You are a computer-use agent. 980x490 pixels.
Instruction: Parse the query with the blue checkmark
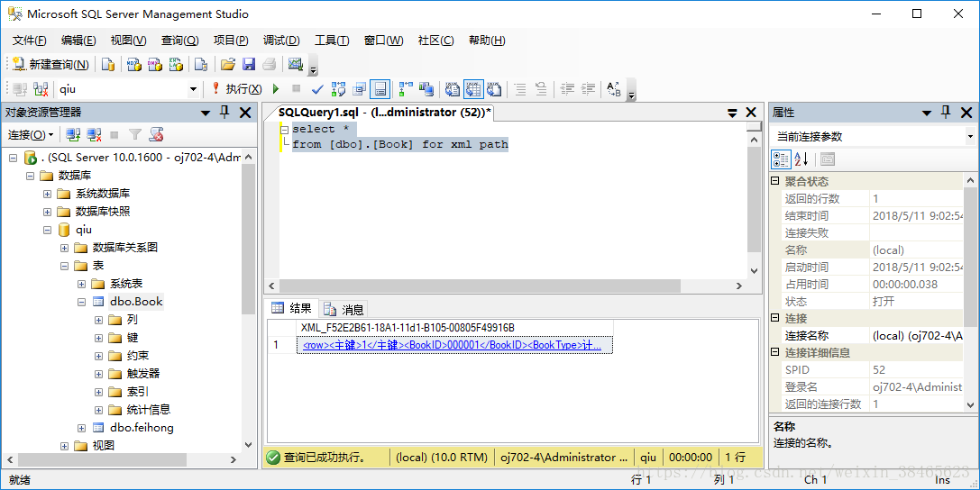click(317, 89)
